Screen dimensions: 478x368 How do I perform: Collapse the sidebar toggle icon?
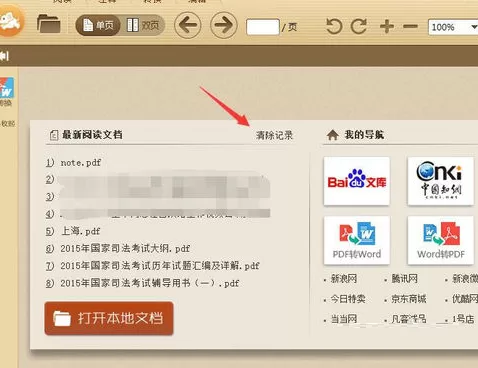click(4, 56)
